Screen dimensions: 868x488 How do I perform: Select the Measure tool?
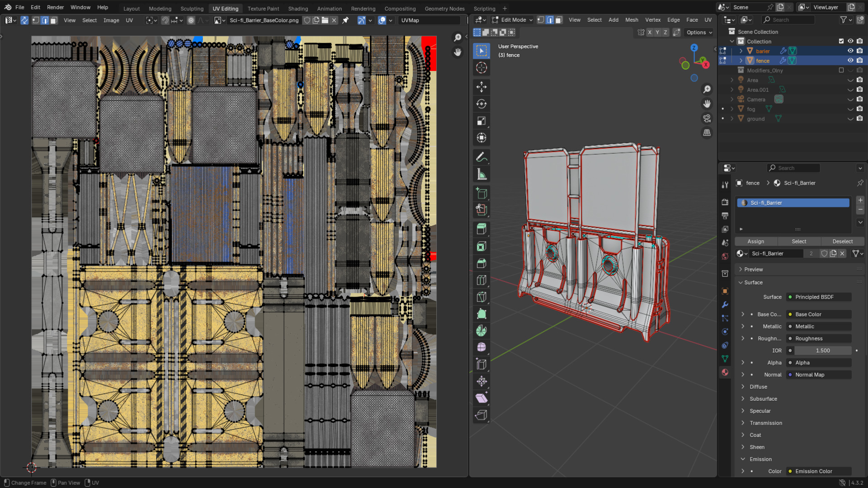coord(481,174)
